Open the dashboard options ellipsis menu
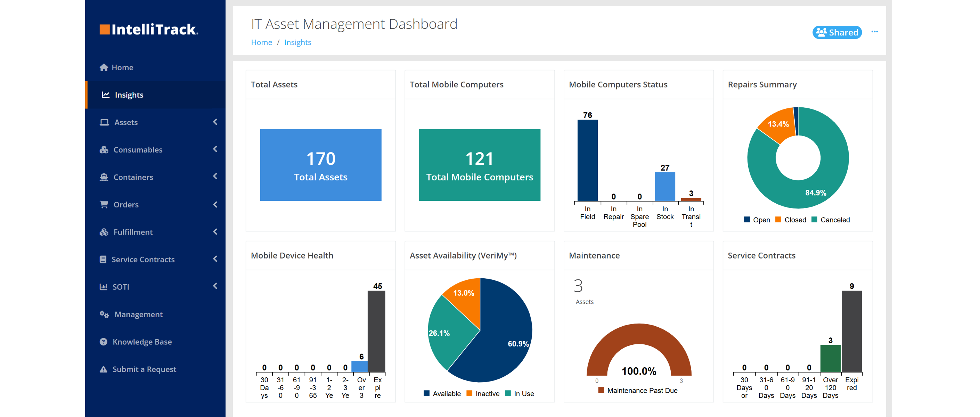The height and width of the screenshot is (417, 980). coord(875,32)
